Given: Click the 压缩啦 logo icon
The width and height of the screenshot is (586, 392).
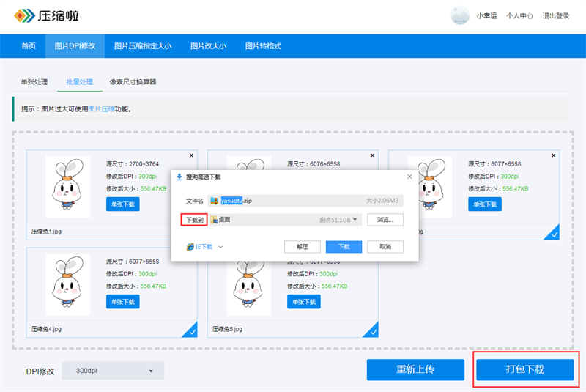Looking at the screenshot, I should coord(24,15).
